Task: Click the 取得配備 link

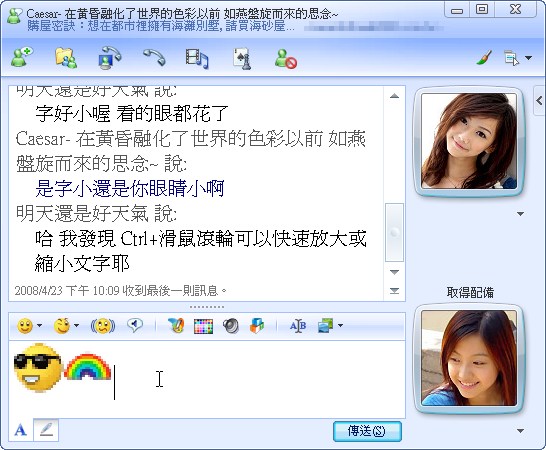Action: (x=470, y=292)
